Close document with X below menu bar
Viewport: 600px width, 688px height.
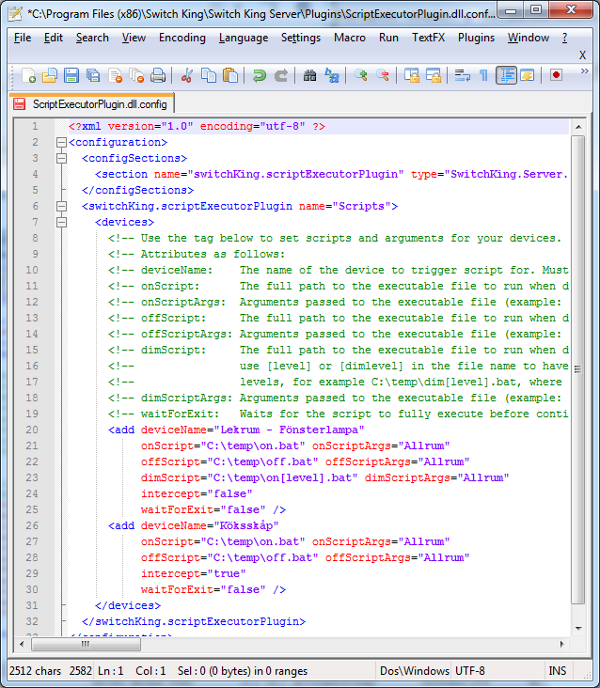(x=582, y=55)
